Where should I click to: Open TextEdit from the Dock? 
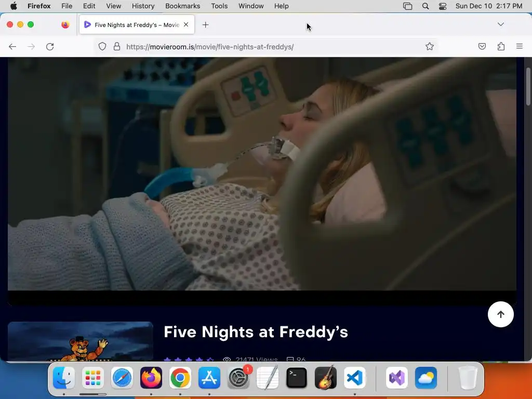click(x=268, y=378)
